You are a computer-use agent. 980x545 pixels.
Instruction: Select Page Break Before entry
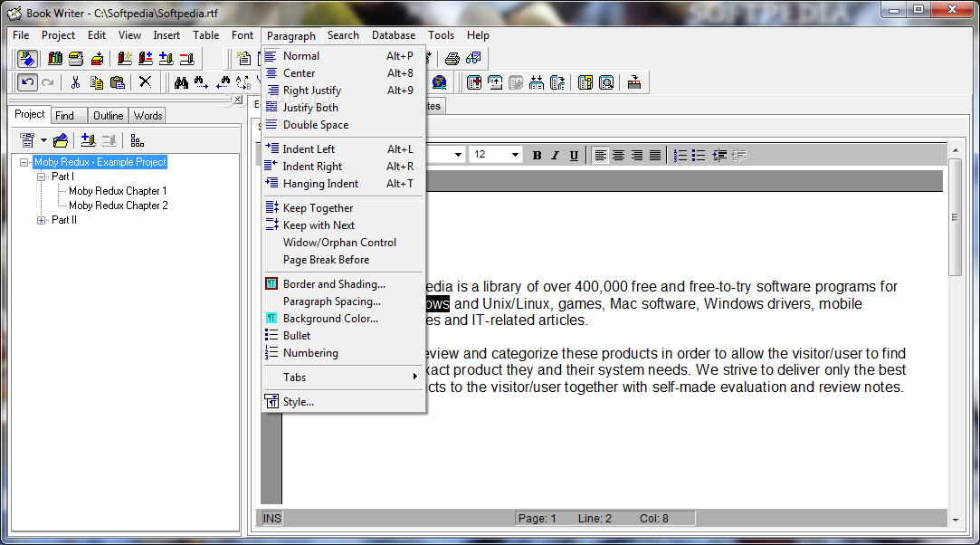342,260
